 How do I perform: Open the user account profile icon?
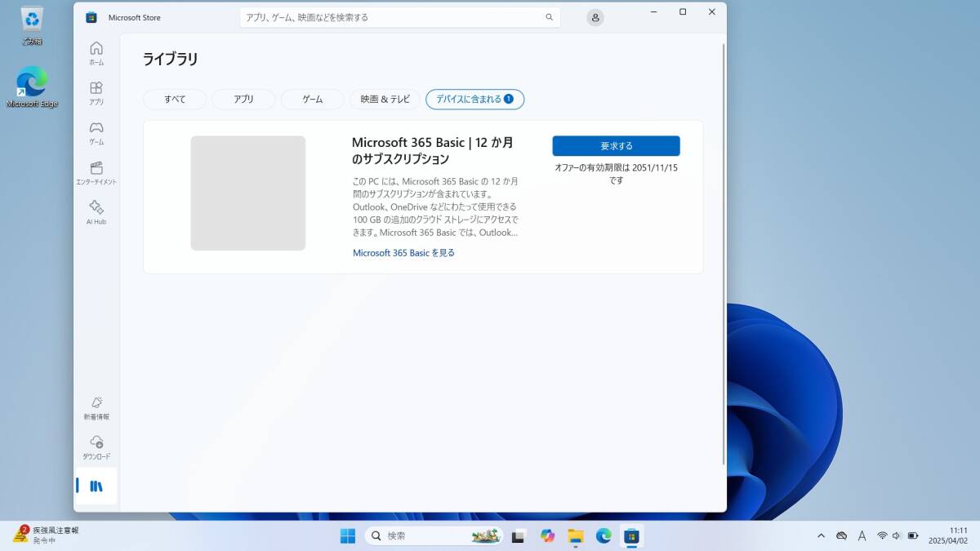595,17
